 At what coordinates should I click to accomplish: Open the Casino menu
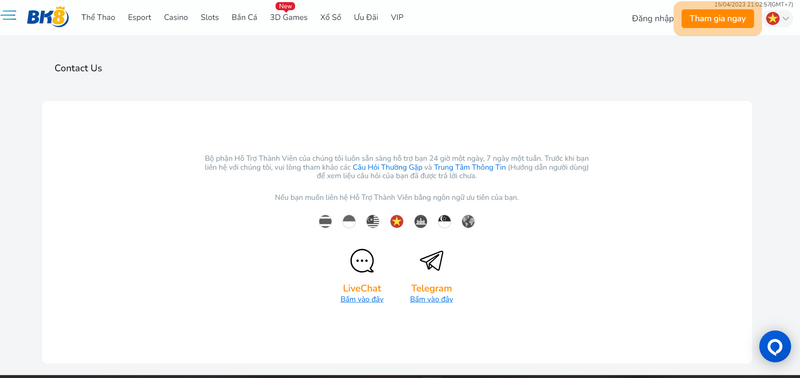click(x=176, y=17)
